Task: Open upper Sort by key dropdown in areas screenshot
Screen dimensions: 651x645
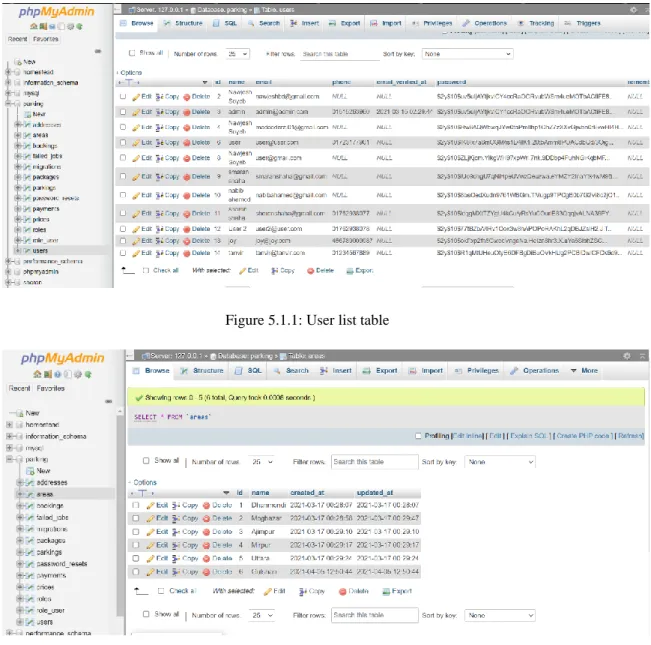Action: tap(500, 462)
